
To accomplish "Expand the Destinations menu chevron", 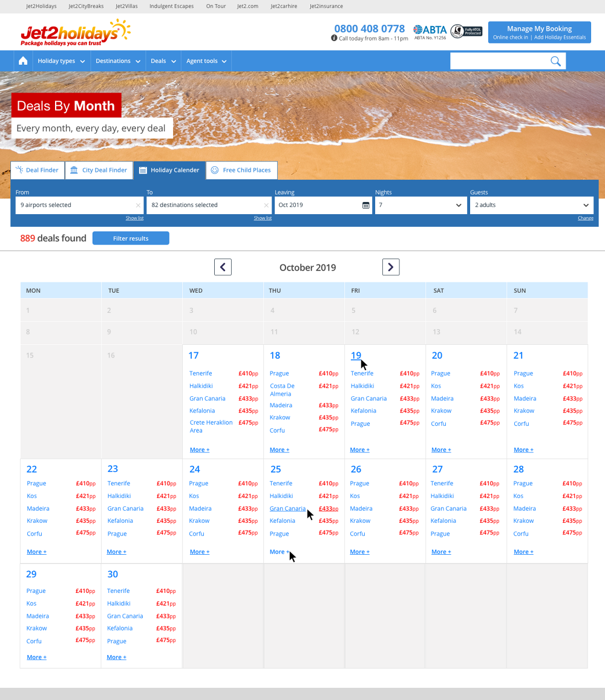I will [138, 61].
